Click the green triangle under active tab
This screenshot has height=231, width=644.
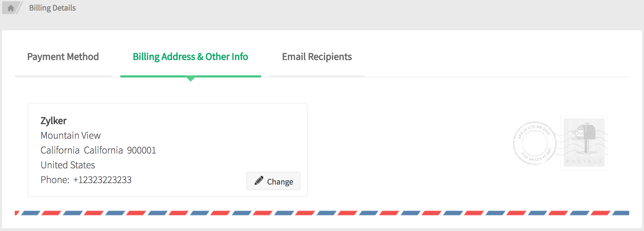(191, 79)
